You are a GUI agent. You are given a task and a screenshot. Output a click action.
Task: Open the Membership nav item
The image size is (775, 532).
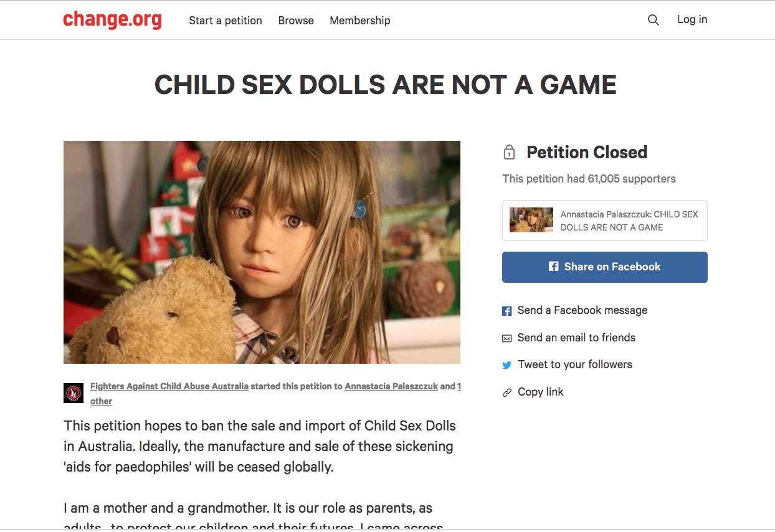360,21
